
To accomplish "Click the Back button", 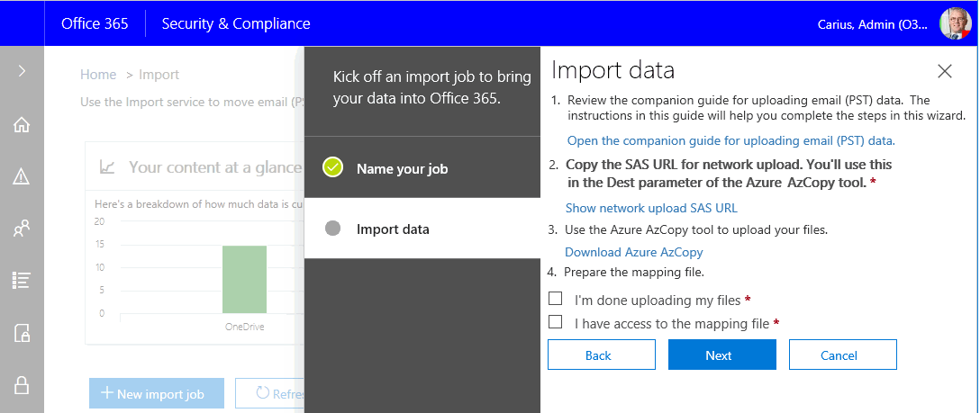I will [x=602, y=355].
